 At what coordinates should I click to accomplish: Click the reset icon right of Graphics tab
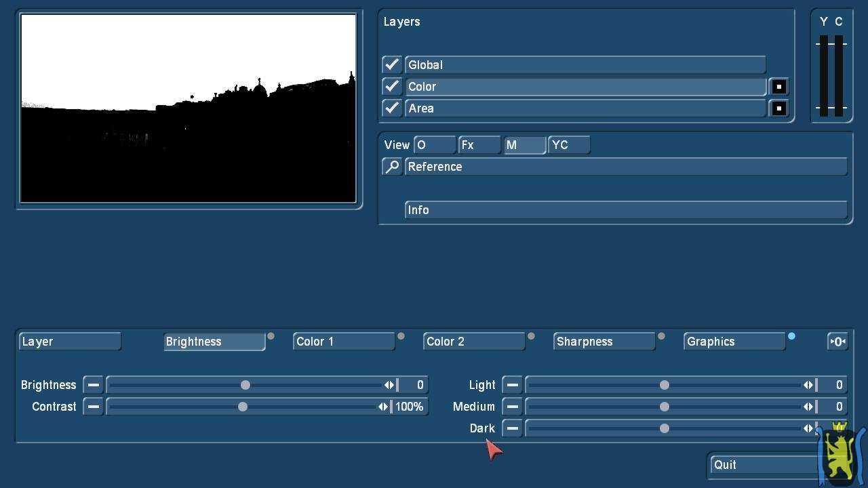pyautogui.click(x=837, y=342)
